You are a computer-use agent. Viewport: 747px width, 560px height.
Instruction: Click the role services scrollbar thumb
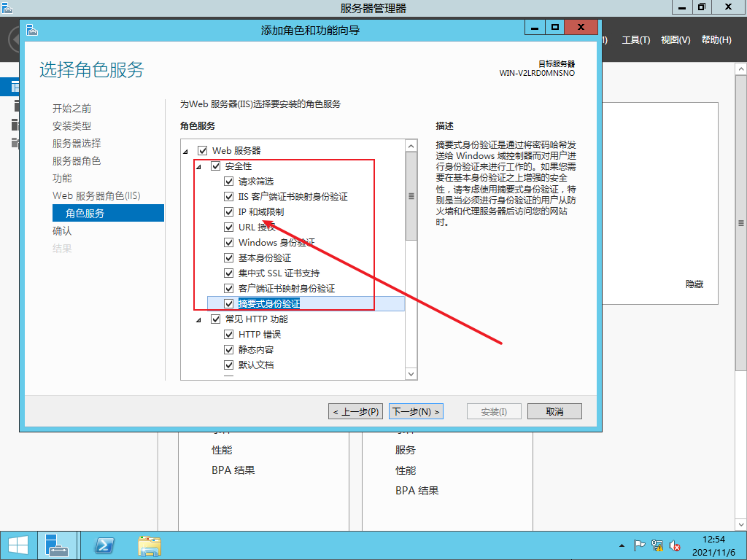tap(411, 196)
